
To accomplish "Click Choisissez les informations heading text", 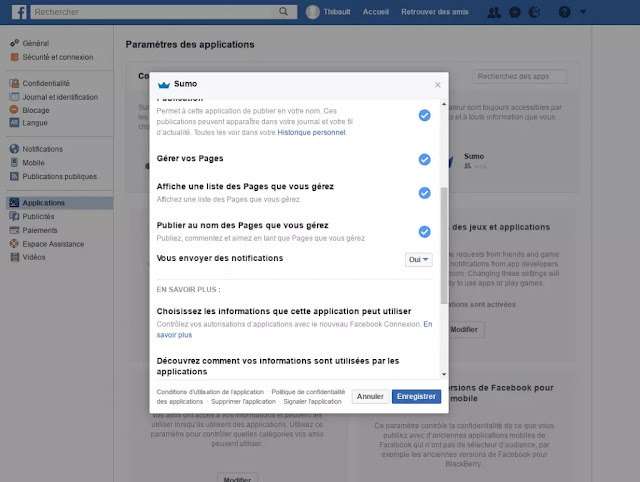I will pos(284,311).
